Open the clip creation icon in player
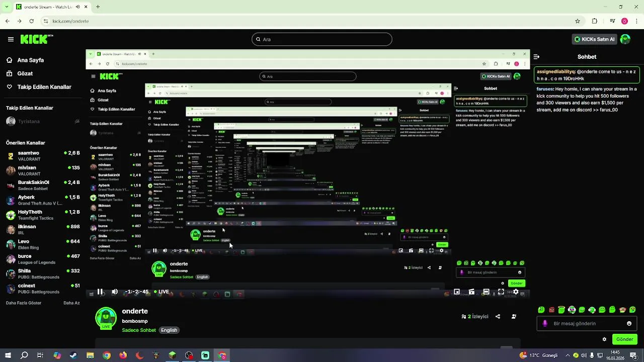644x362 pixels. click(x=471, y=292)
